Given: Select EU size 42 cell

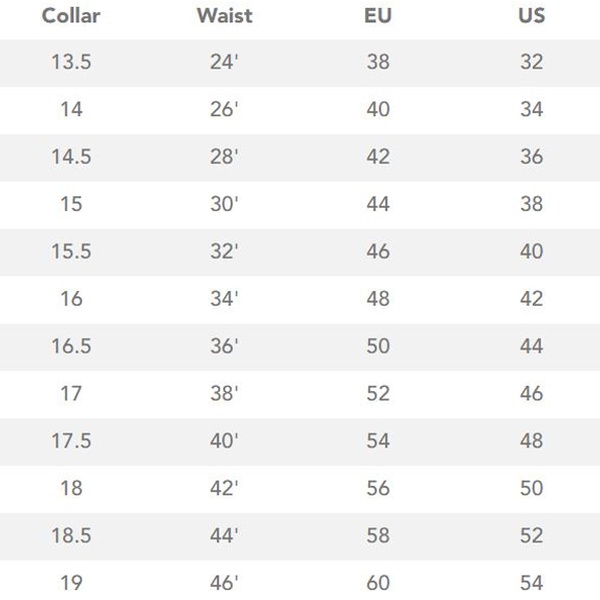Looking at the screenshot, I should [377, 157].
